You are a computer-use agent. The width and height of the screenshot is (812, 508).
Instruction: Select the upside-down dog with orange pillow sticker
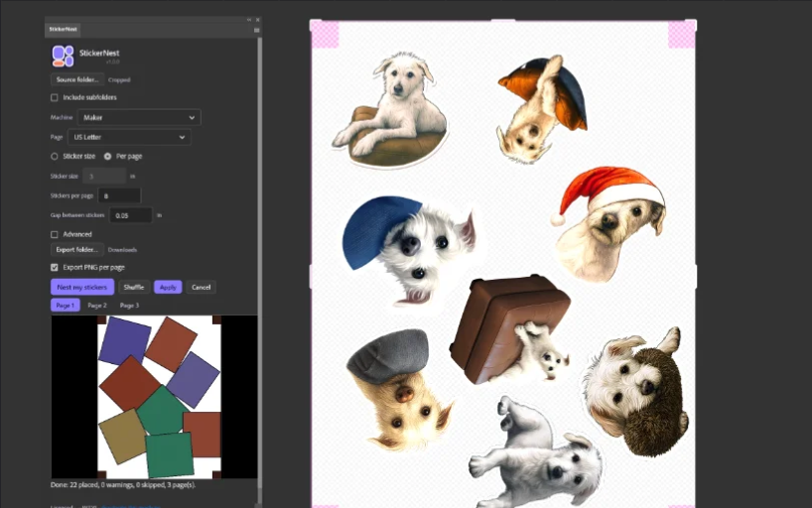(541, 109)
